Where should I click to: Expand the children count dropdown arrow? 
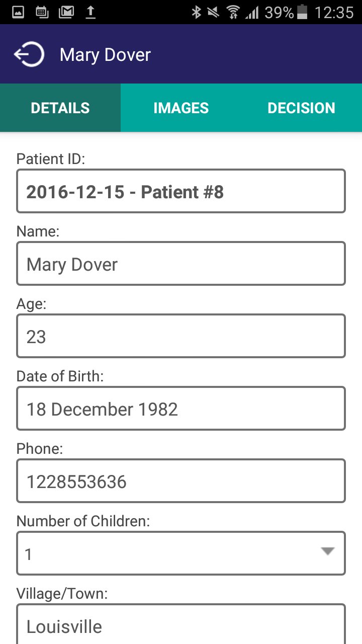tap(328, 552)
